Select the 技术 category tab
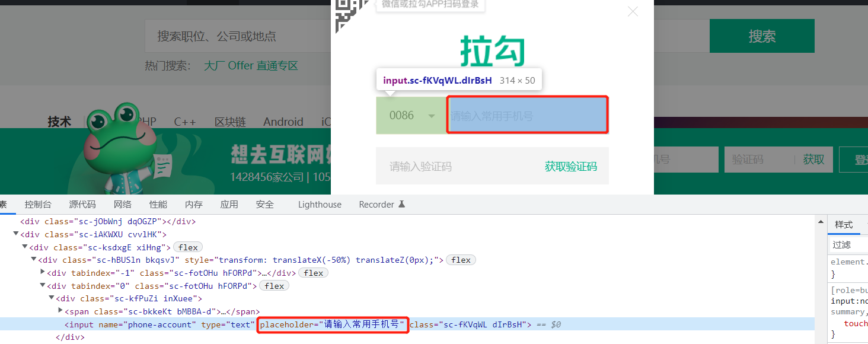868x344 pixels. pyautogui.click(x=59, y=122)
